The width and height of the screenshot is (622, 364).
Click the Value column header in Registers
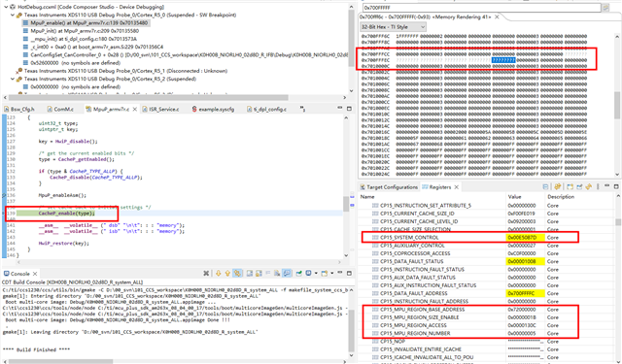tap(514, 196)
